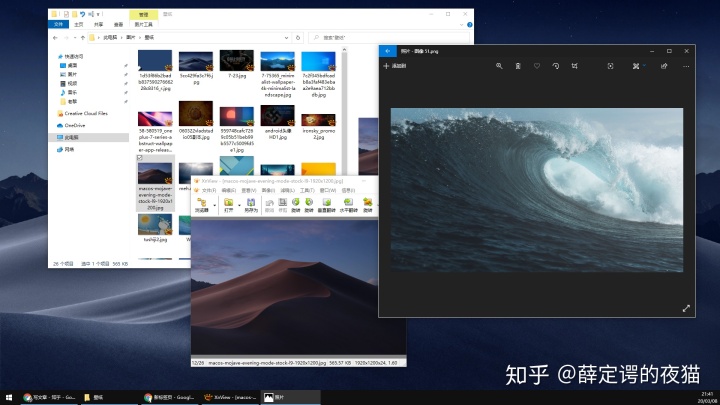Open Windows Start button
This screenshot has height=405, width=720.
tap(9, 397)
